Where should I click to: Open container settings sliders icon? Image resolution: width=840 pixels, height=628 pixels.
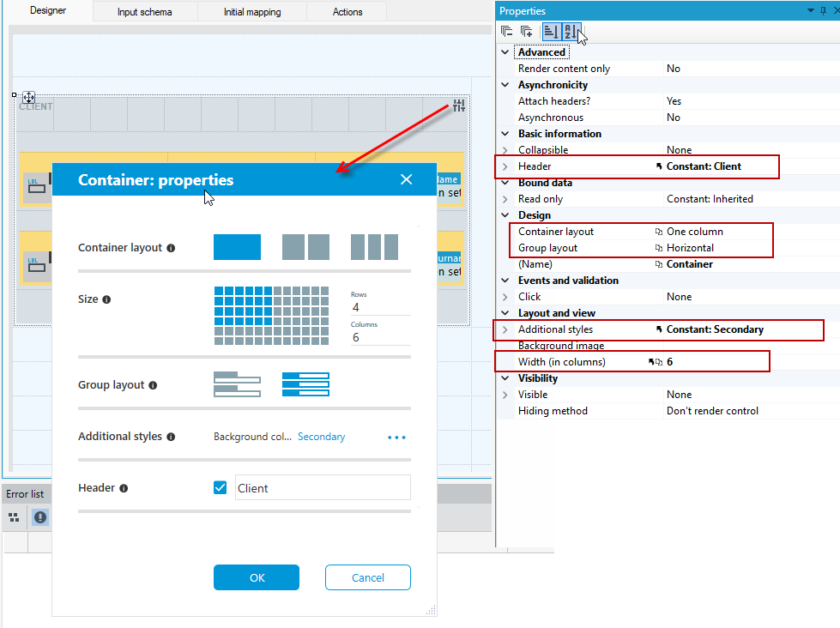pos(458,106)
